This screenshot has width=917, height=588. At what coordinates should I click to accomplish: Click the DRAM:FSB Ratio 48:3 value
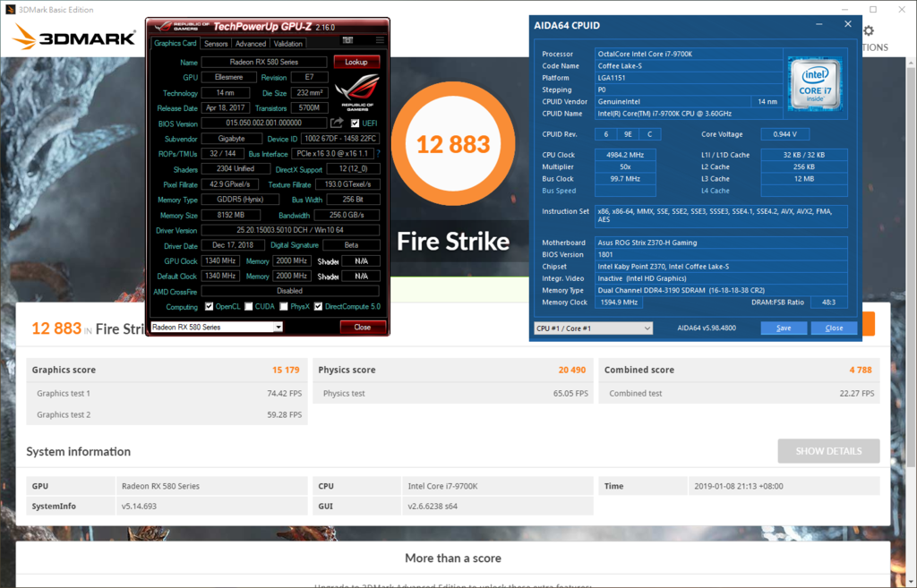828,303
